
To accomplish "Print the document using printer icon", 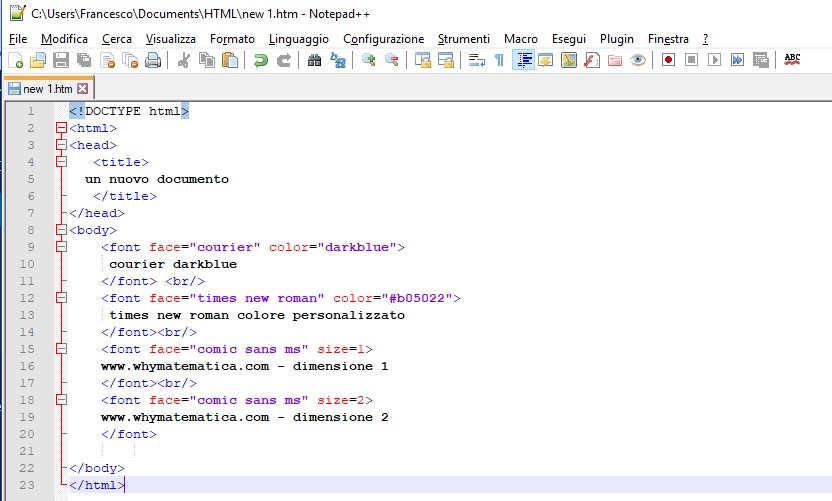I will pos(153,60).
